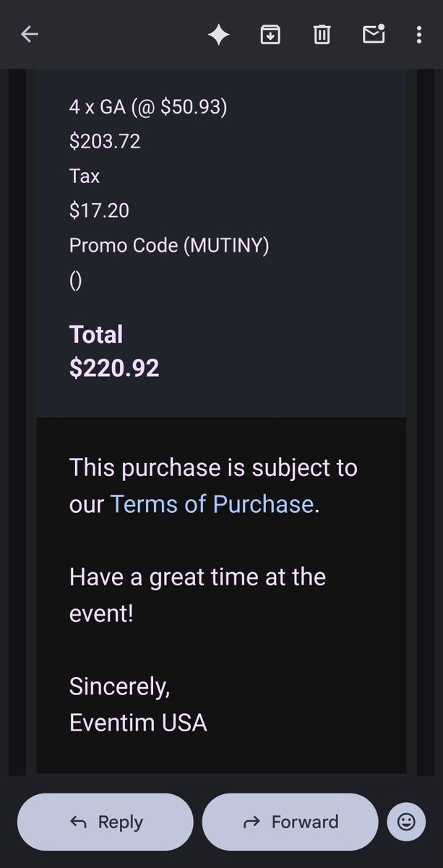
Task: Tap the Forward button
Action: (x=290, y=822)
